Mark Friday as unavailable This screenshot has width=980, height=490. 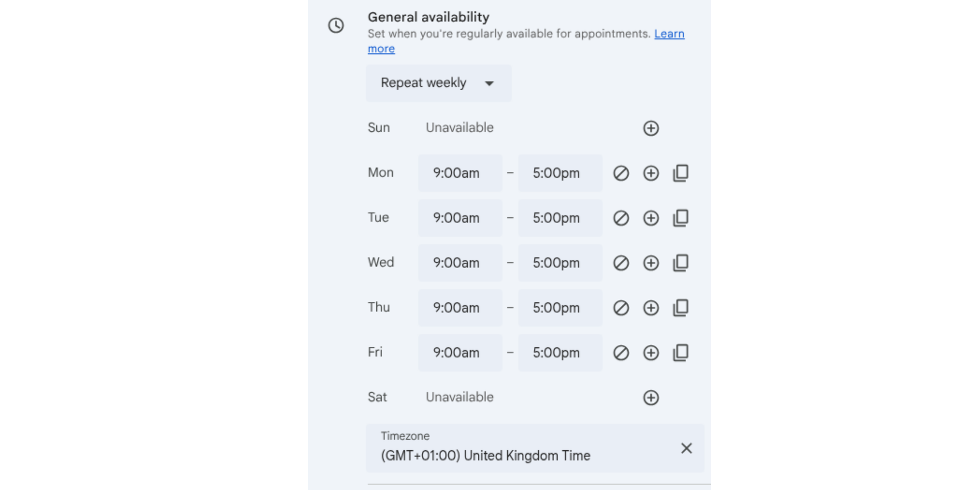[621, 352]
